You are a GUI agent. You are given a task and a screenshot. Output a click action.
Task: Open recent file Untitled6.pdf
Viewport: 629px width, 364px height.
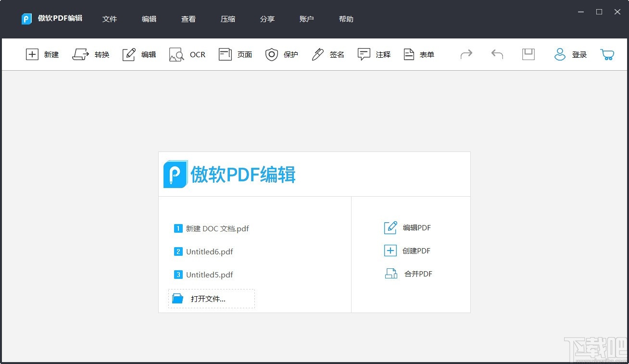pos(209,251)
